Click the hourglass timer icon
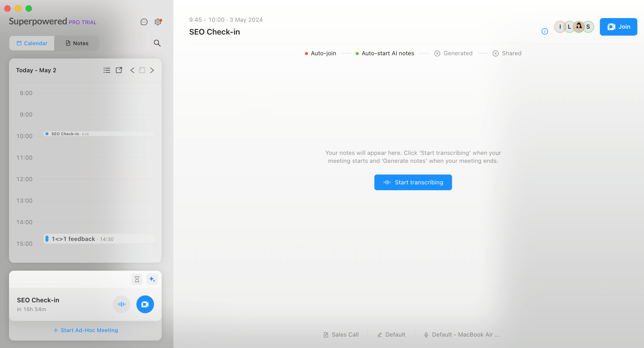The width and height of the screenshot is (644, 348). pyautogui.click(x=137, y=279)
